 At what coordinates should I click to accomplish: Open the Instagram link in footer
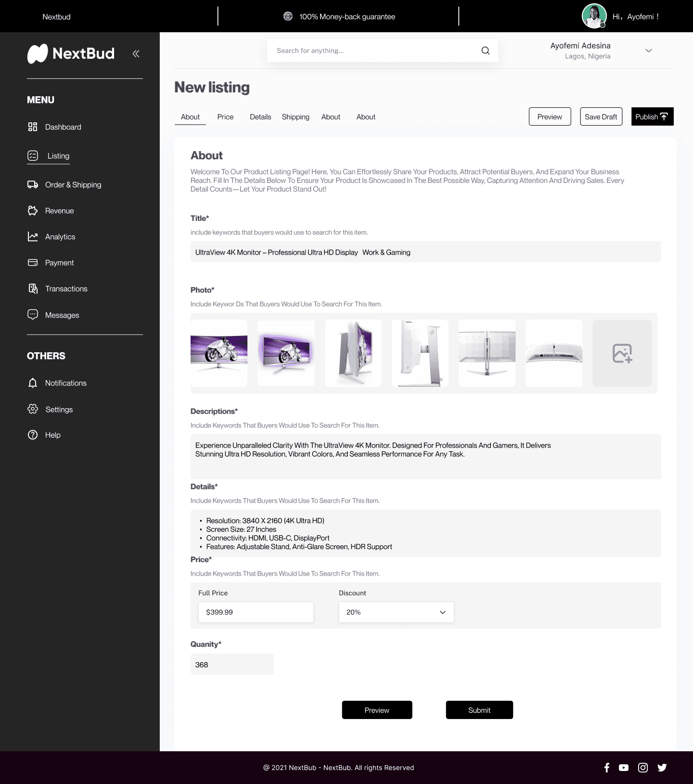click(643, 768)
